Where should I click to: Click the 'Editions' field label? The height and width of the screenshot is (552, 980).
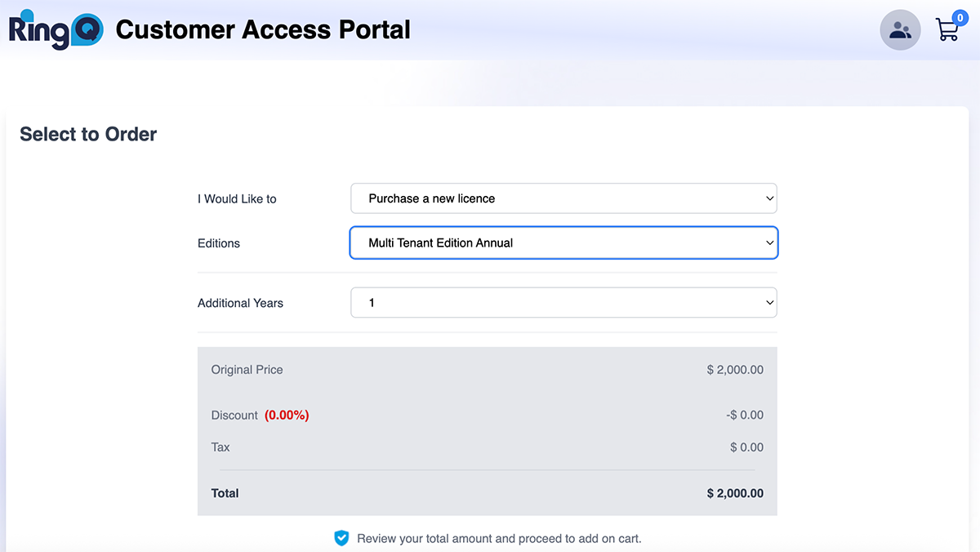(219, 243)
